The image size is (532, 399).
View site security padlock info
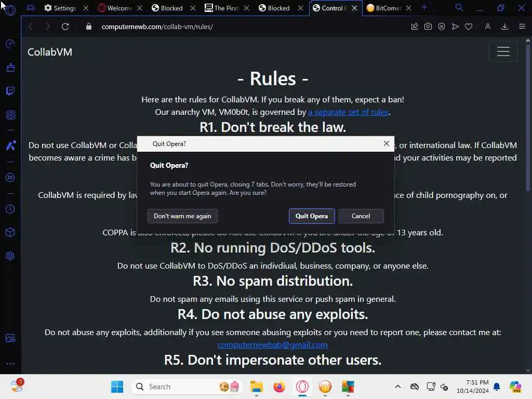pyautogui.click(x=88, y=26)
